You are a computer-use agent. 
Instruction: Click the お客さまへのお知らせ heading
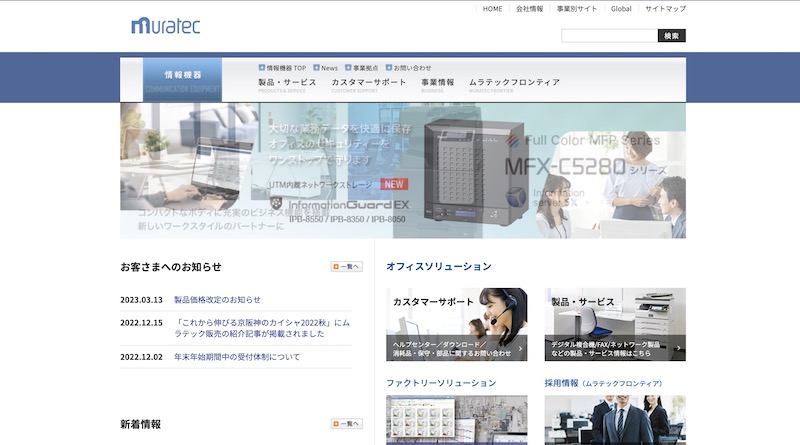[x=171, y=267]
